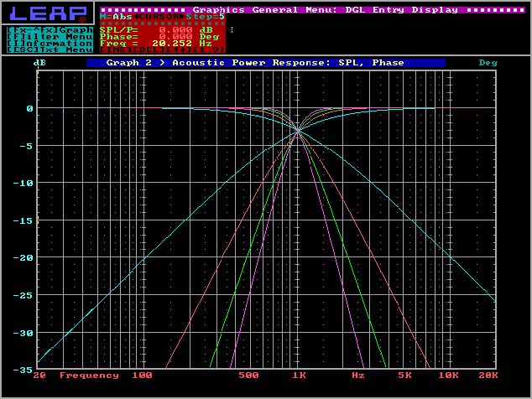Click the curve intersection point at 1K
The image size is (532, 399).
(299, 130)
